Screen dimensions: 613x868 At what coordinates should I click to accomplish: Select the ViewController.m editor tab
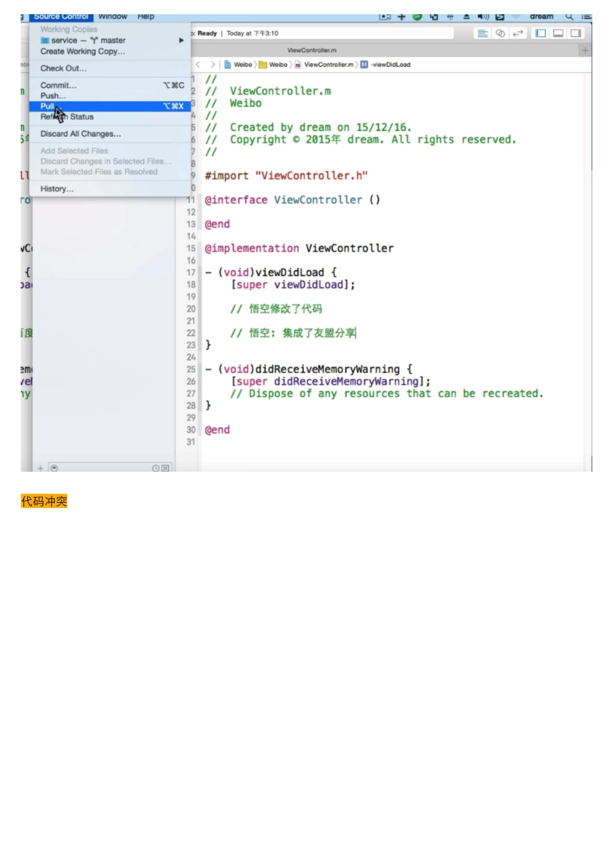[312, 50]
